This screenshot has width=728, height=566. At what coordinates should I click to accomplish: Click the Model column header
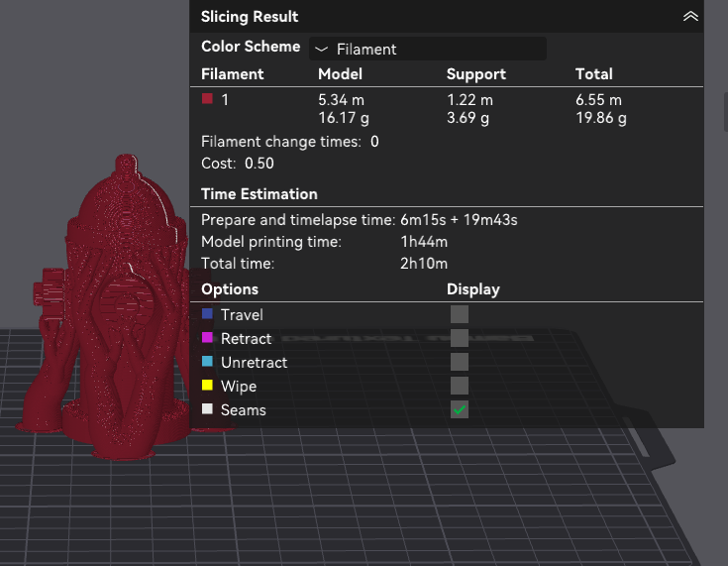point(340,74)
